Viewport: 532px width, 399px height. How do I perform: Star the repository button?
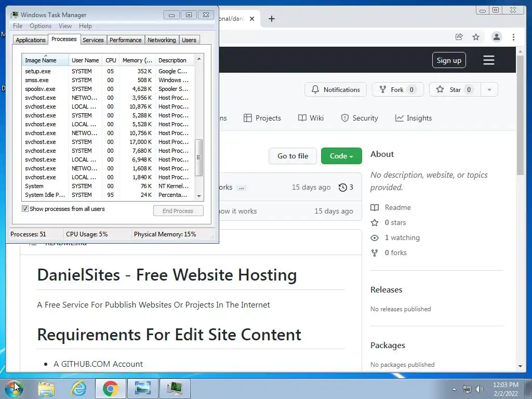click(x=455, y=89)
